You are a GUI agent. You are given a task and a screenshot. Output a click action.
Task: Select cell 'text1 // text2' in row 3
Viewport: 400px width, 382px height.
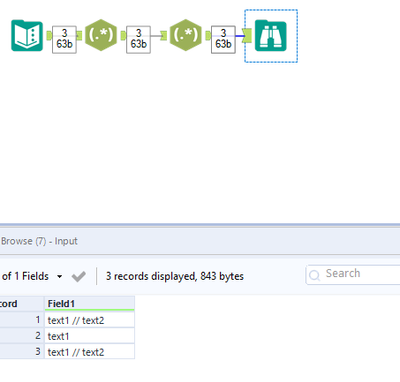(x=89, y=352)
